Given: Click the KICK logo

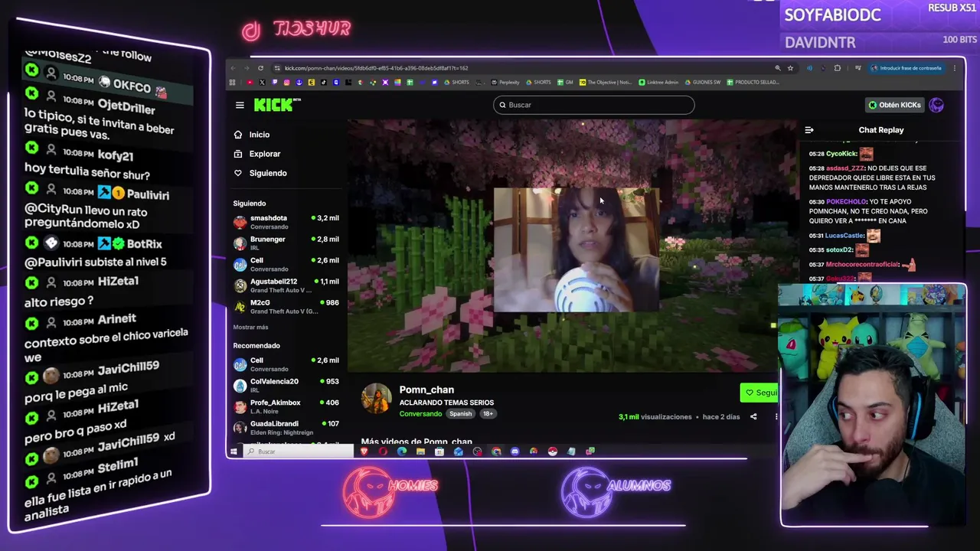Looking at the screenshot, I should point(276,105).
